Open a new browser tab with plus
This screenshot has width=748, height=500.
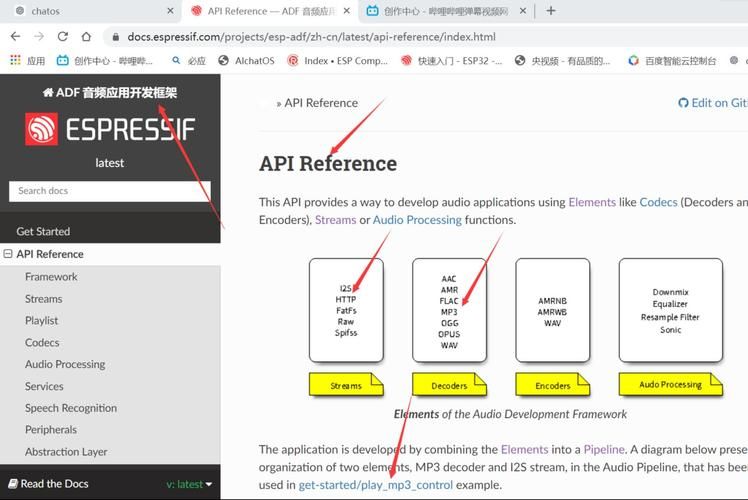coord(550,11)
